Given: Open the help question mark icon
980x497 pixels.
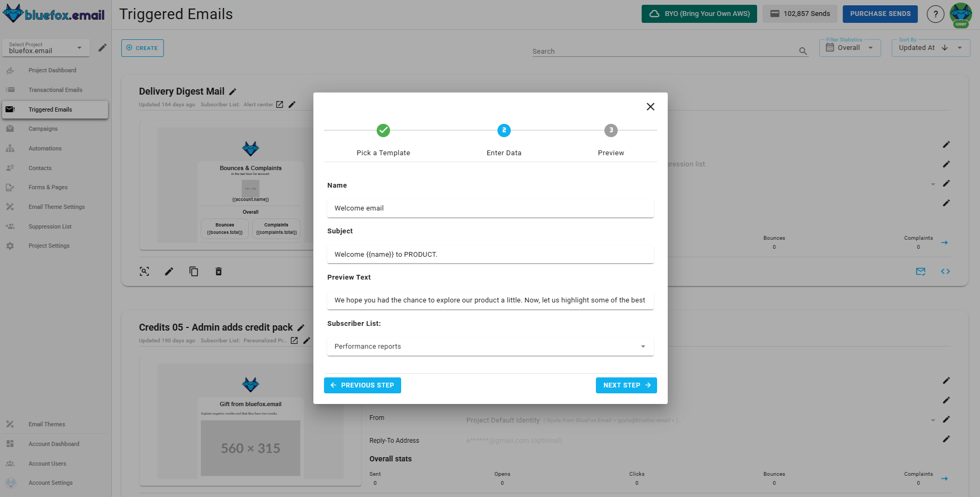Looking at the screenshot, I should pos(935,14).
